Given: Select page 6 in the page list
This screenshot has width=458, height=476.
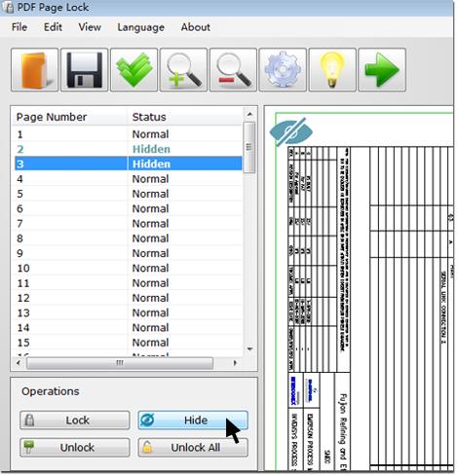Looking at the screenshot, I should click(127, 208).
